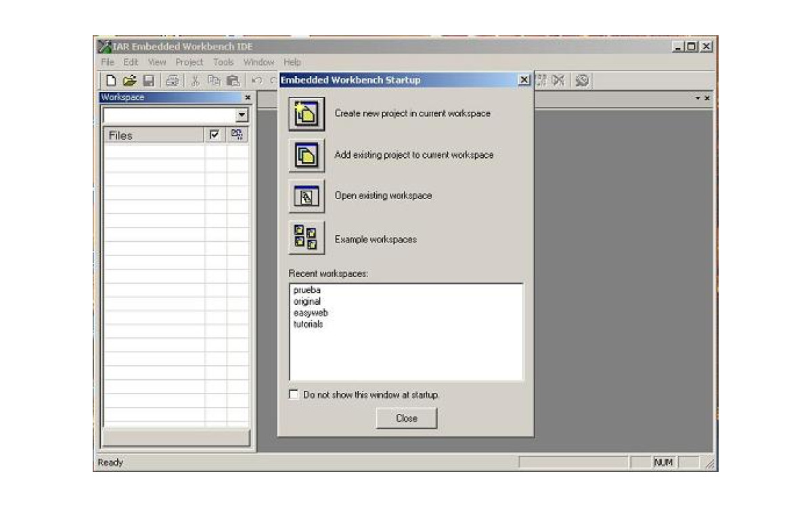Click the Example workspaces icon button
Image resolution: width=812 pixels, height=508 pixels.
307,238
